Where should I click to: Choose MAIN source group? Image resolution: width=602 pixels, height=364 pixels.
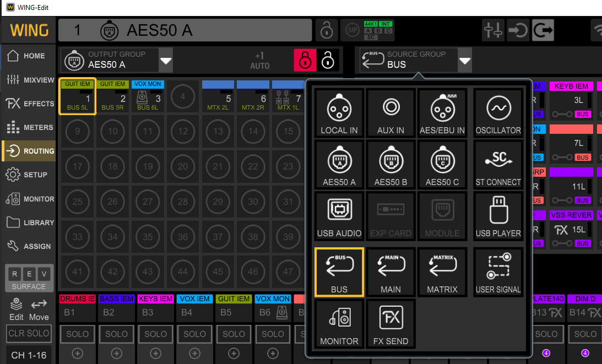pyautogui.click(x=391, y=272)
